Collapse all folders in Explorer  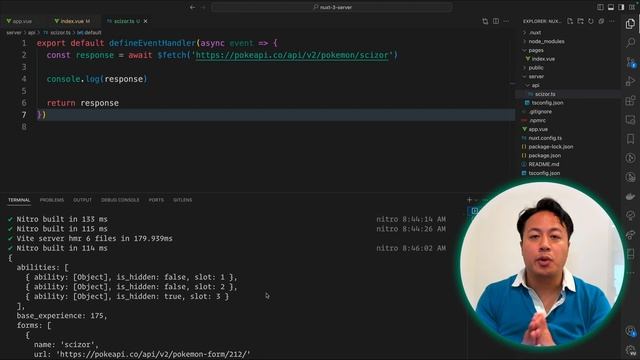click(x=601, y=21)
